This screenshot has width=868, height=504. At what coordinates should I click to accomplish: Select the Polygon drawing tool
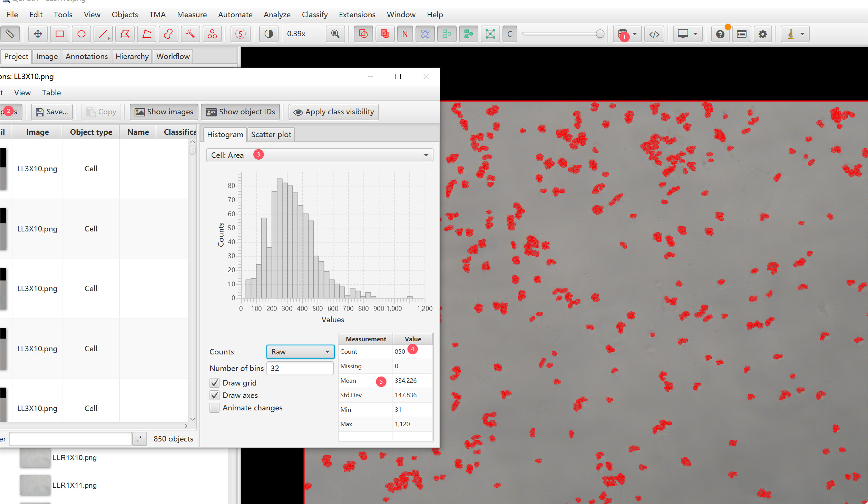click(x=125, y=34)
